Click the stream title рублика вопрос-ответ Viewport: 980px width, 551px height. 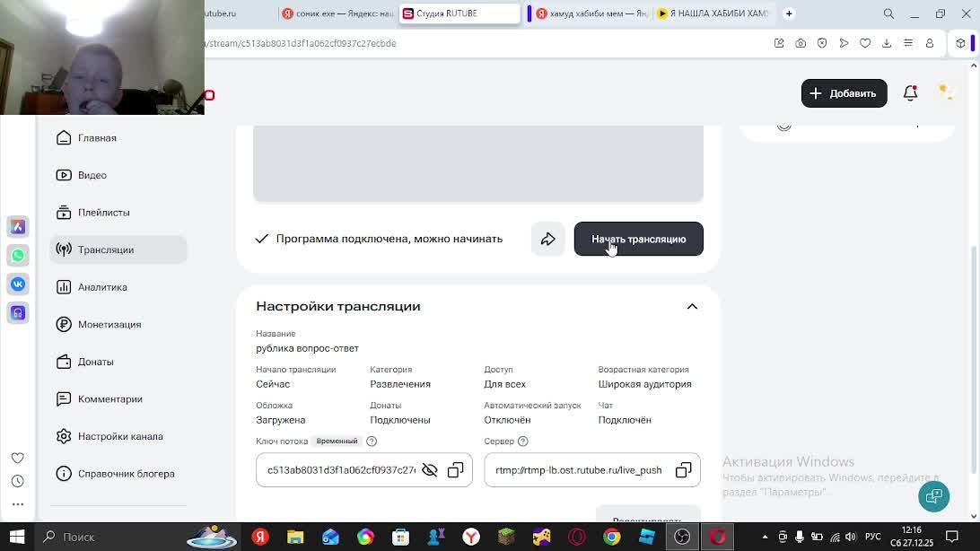click(307, 348)
